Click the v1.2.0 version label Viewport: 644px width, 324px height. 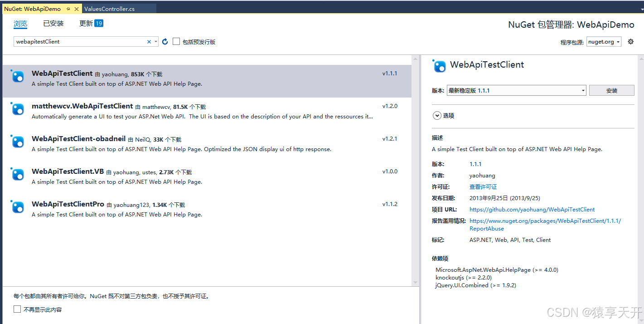coord(390,106)
